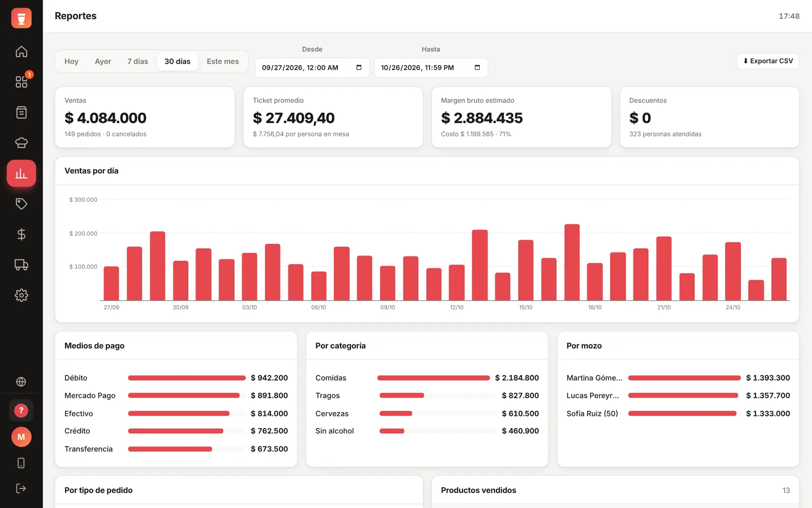Screen dimensions: 812x508
Task: Open the orders receipt icon in sidebar
Action: [21, 112]
